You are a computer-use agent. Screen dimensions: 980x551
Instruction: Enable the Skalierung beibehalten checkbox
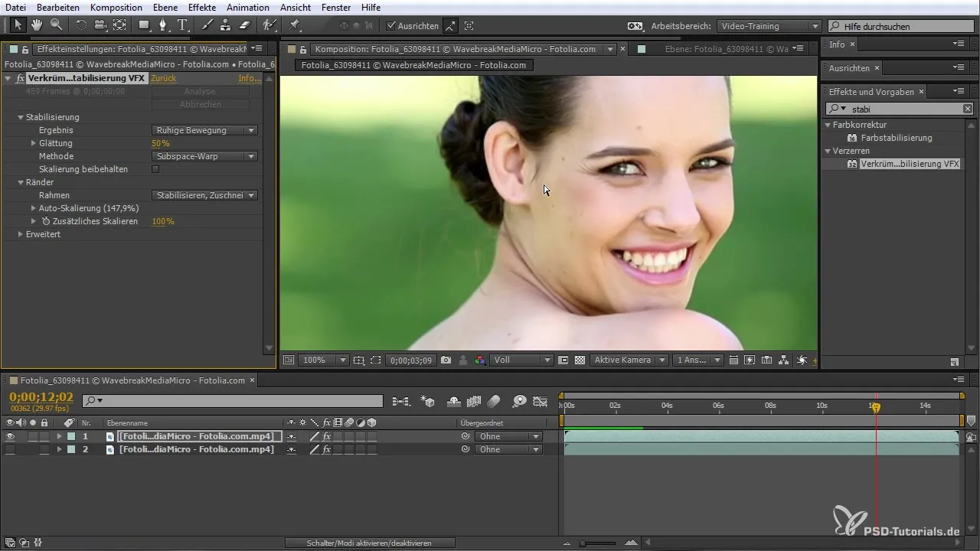[155, 169]
